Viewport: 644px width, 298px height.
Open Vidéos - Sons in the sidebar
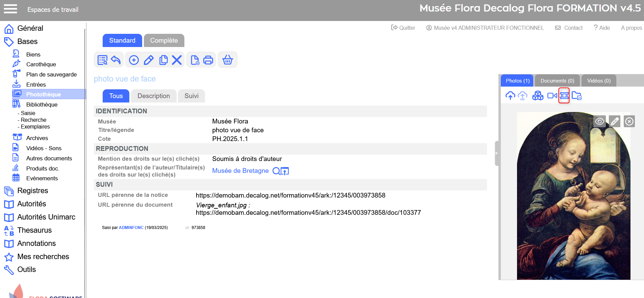(x=44, y=148)
